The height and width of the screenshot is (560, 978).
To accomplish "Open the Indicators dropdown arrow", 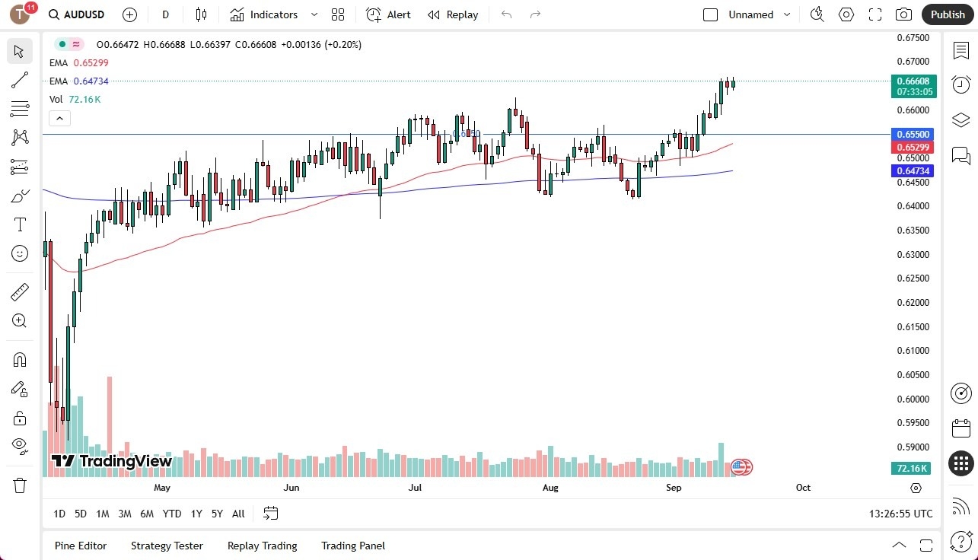I will (313, 14).
